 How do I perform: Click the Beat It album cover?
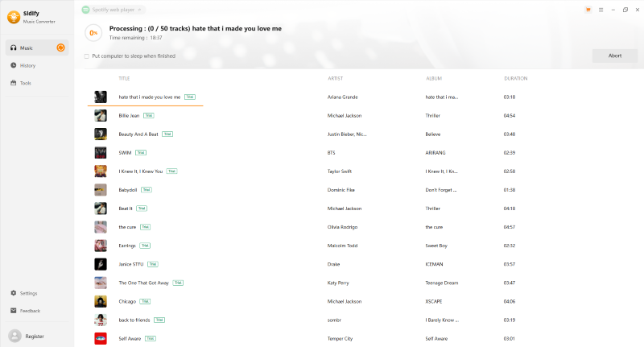click(101, 209)
